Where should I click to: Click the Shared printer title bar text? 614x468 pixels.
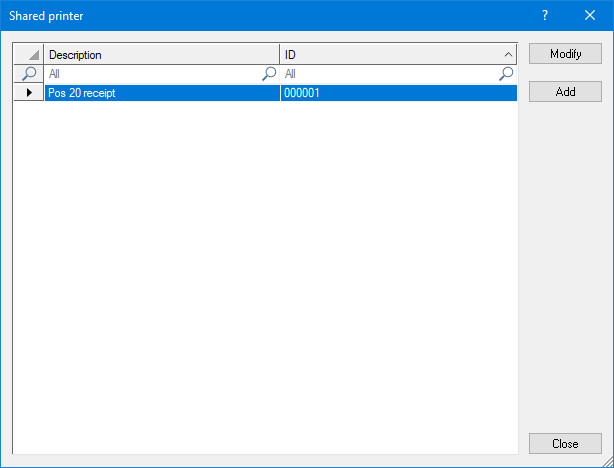[47, 15]
